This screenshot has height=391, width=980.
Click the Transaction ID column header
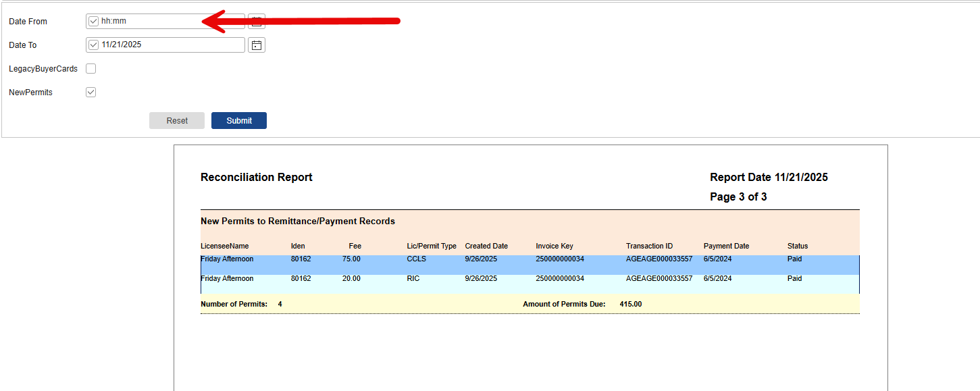[x=649, y=246]
